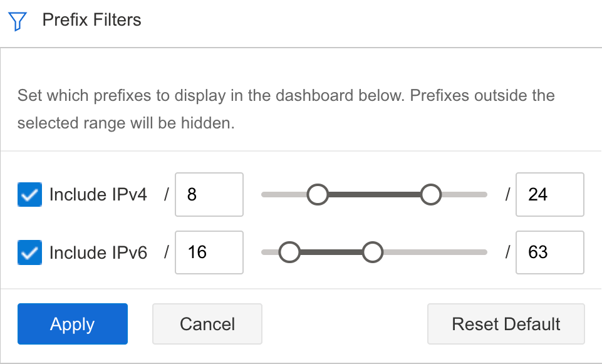Cancel the prefix filter changes
The height and width of the screenshot is (364, 602).
(207, 324)
